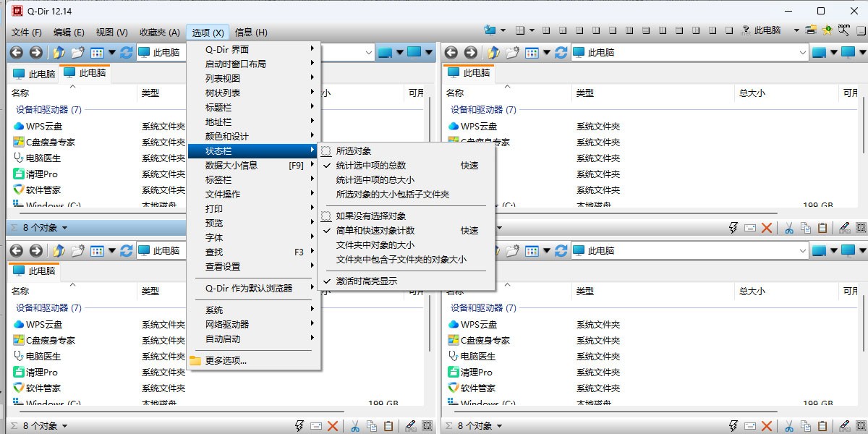Open 更多选项... from the menu
Viewport: 868px width, 434px height.
tap(226, 361)
